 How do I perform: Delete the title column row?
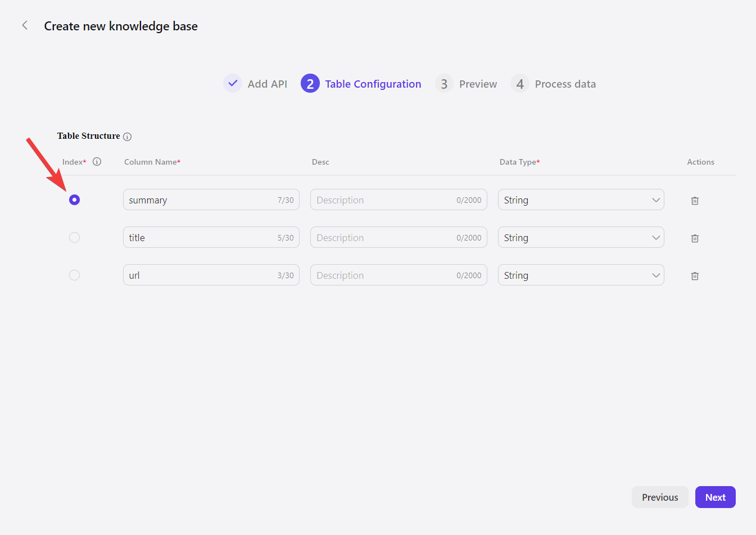point(695,238)
